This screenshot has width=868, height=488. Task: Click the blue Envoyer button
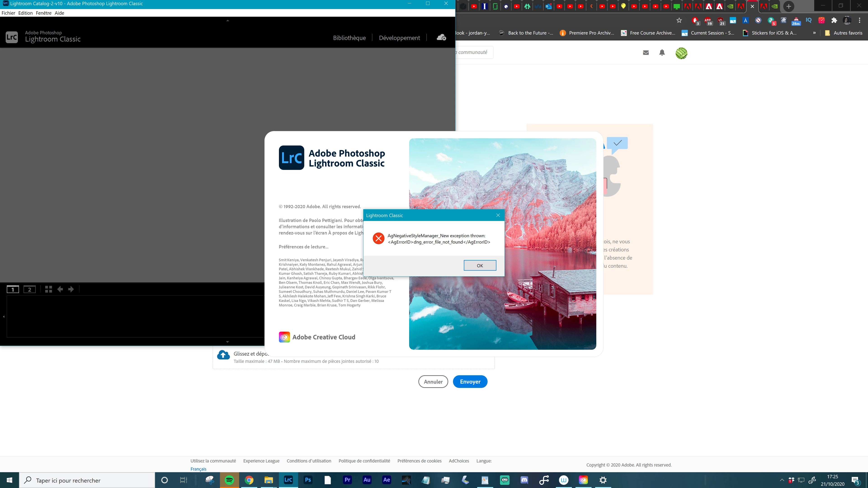[470, 382]
